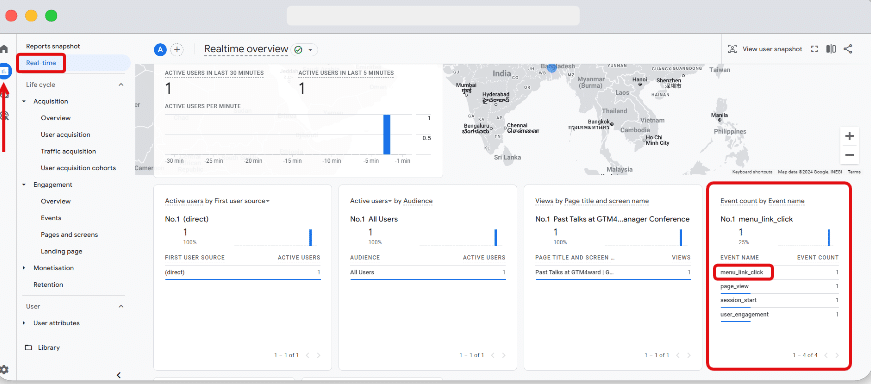Select the (direct) first user source row
871x384 pixels.
click(x=243, y=273)
